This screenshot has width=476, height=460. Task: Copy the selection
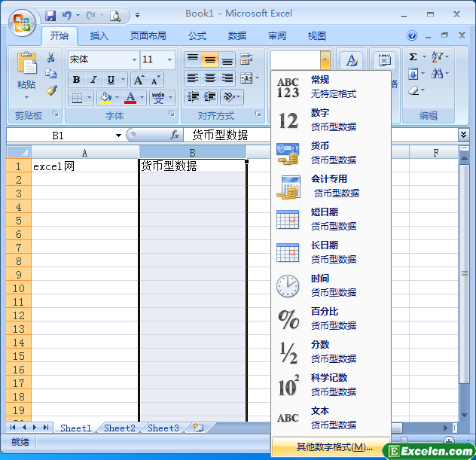[x=51, y=74]
